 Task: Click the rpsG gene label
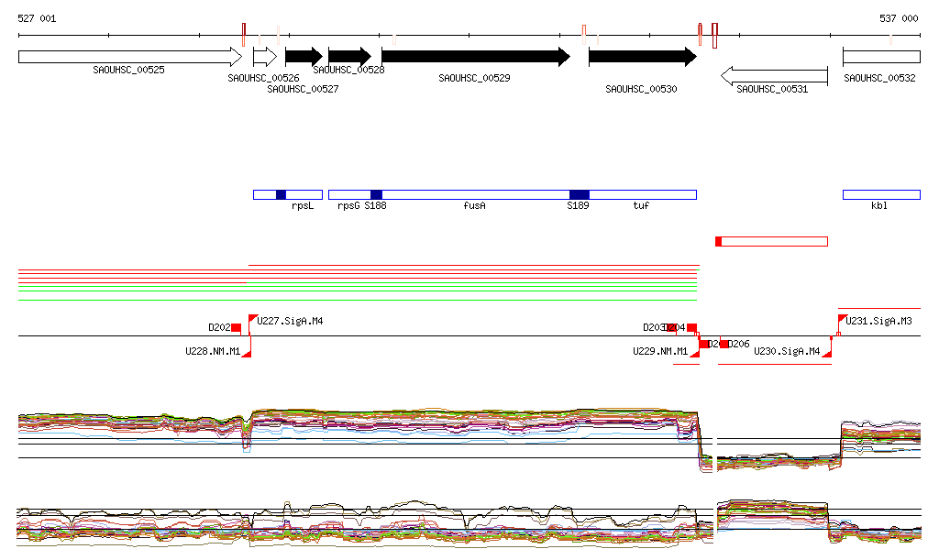348,205
